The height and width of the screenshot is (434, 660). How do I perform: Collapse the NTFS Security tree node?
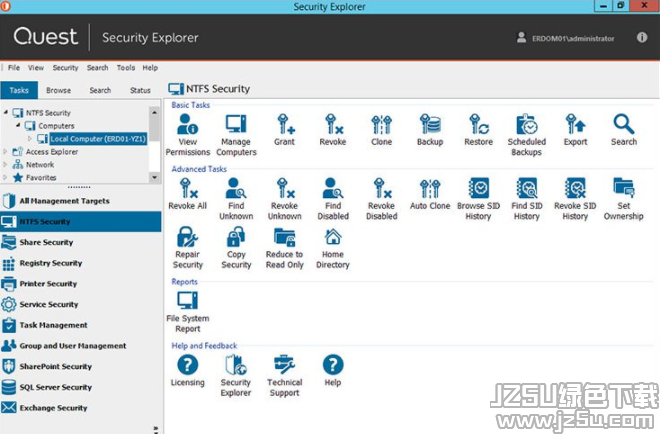5,112
